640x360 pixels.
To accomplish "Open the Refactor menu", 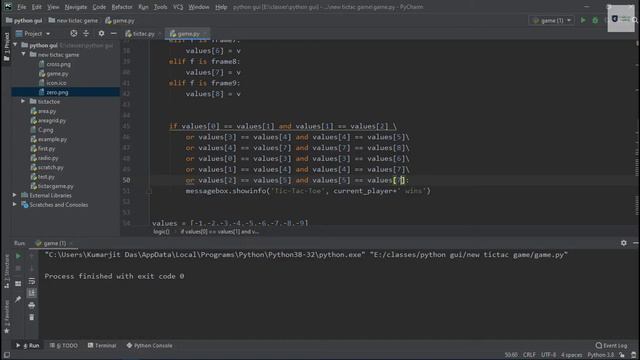I will (x=122, y=7).
